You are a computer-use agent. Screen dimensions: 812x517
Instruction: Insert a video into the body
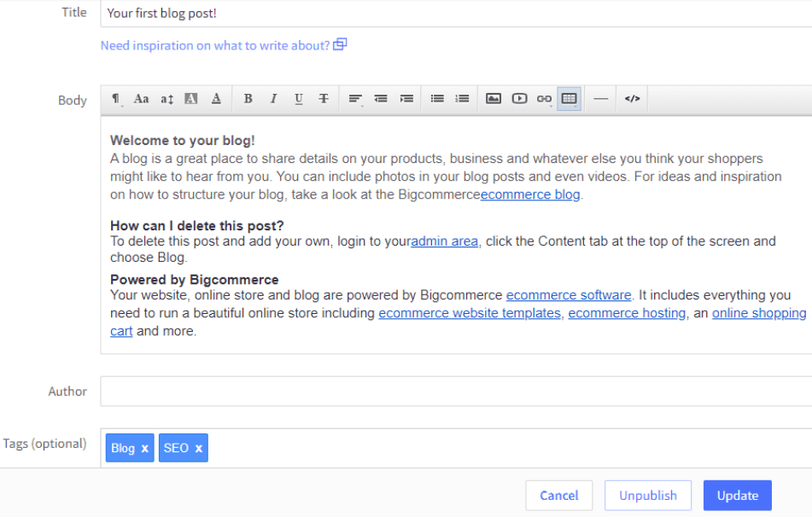point(519,98)
